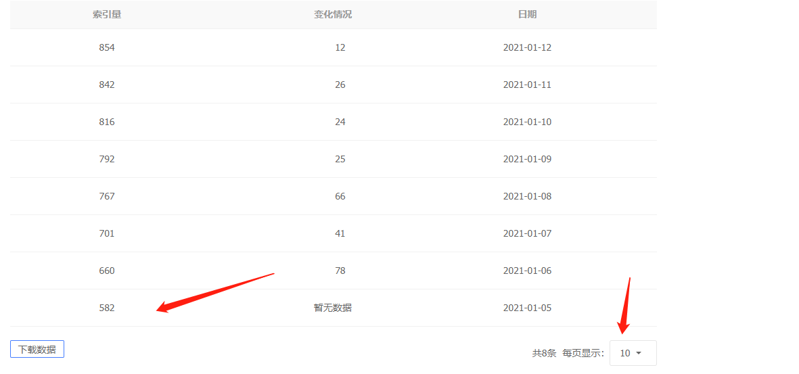
Task: Select date 2021-01-07
Action: [x=527, y=233]
